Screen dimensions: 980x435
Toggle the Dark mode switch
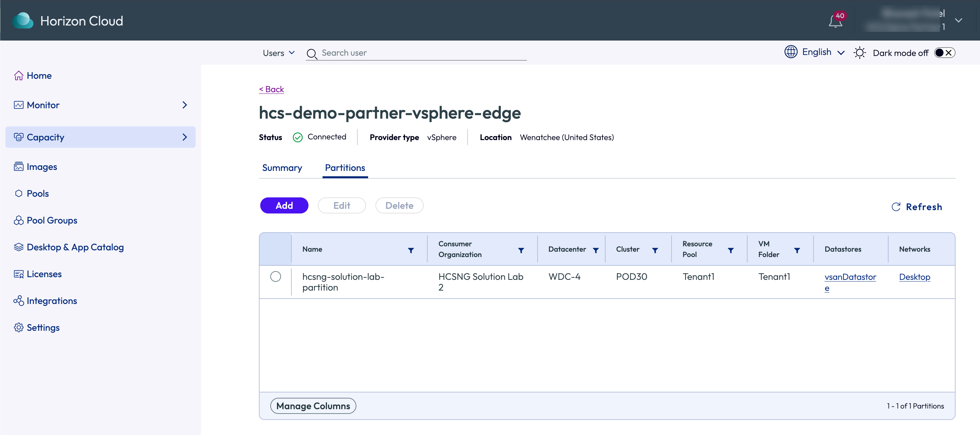(x=944, y=53)
